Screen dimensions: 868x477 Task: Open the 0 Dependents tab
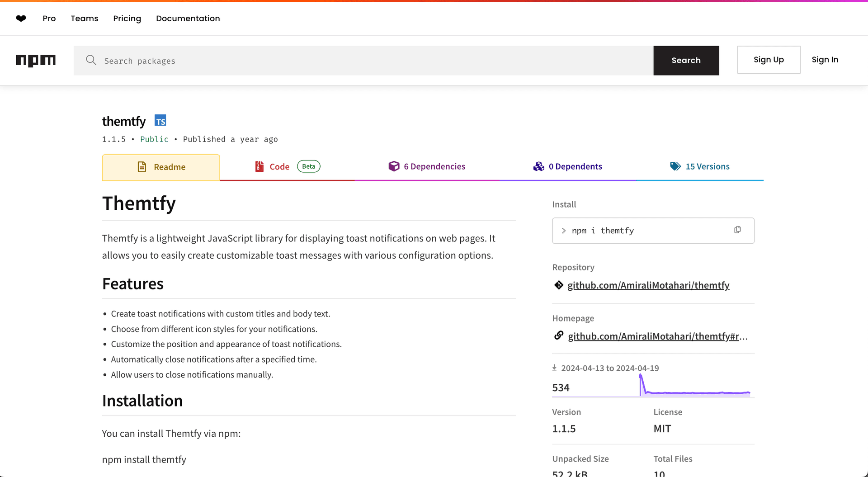click(567, 167)
